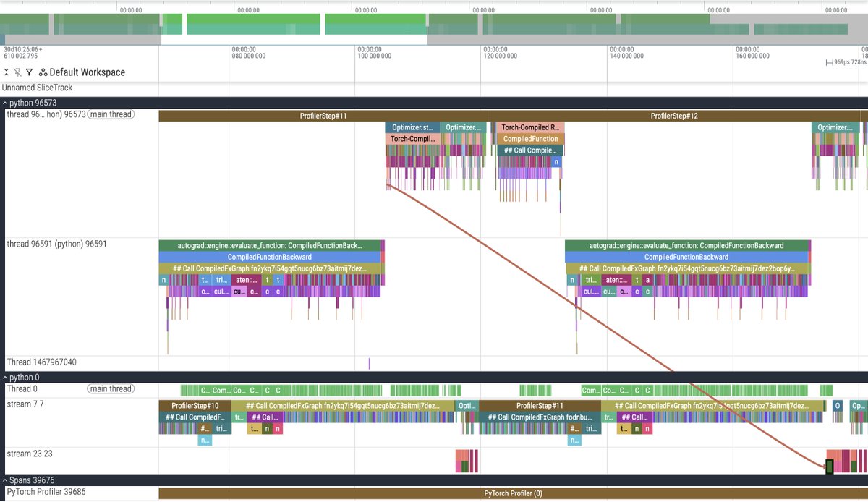868x502 pixels.
Task: Collapse the python 96573 process group
Action: tap(6, 103)
